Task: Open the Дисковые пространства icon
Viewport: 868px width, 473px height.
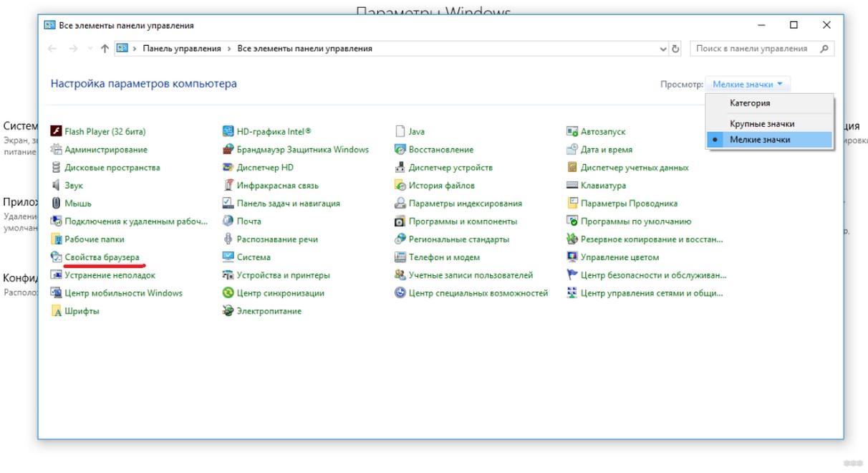Action: [x=57, y=168]
